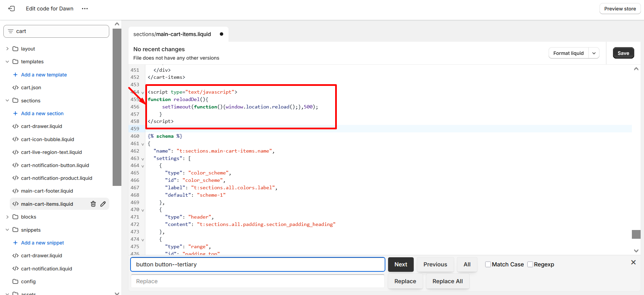
Task: Collapse the snippets folder chevron
Action: [x=7, y=230]
